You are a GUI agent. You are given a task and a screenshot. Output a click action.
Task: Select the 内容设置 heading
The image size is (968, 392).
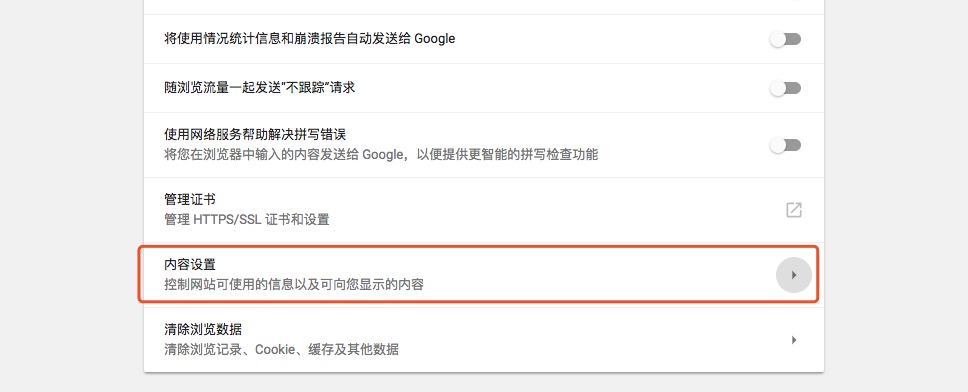point(190,265)
